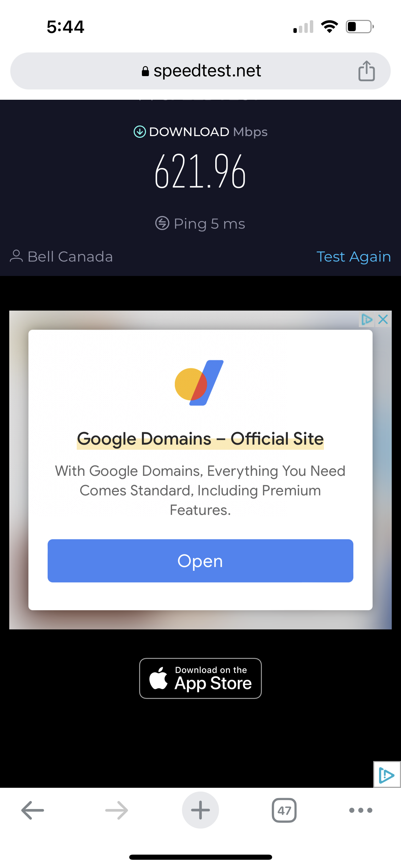
Task: Tap the Google Domains logo image
Action: 199,383
